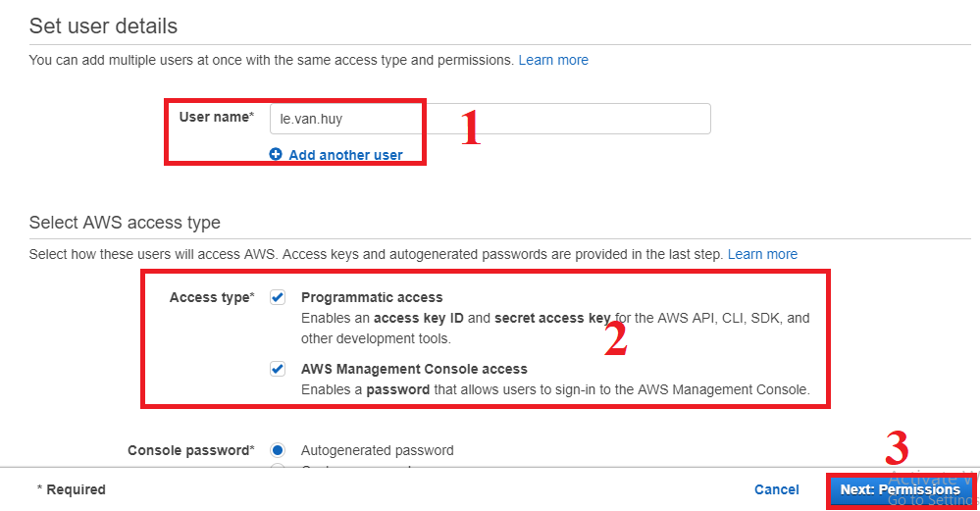Click the User name field label
This screenshot has width=980, height=511.
(216, 117)
